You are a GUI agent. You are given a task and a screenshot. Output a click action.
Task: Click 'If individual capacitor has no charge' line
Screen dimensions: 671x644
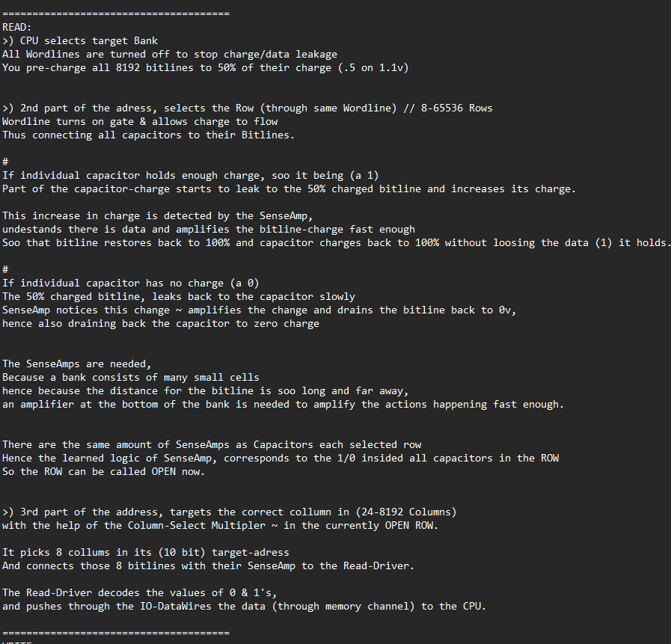(130, 283)
